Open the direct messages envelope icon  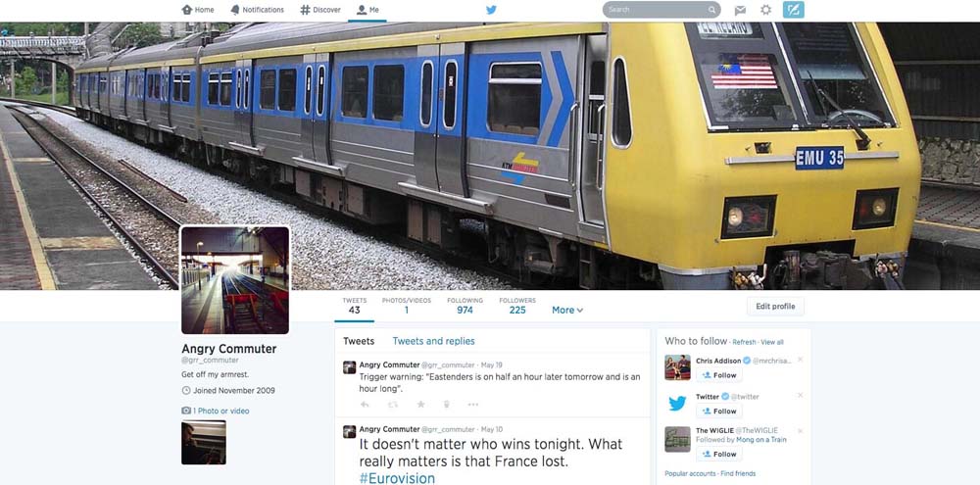[740, 10]
